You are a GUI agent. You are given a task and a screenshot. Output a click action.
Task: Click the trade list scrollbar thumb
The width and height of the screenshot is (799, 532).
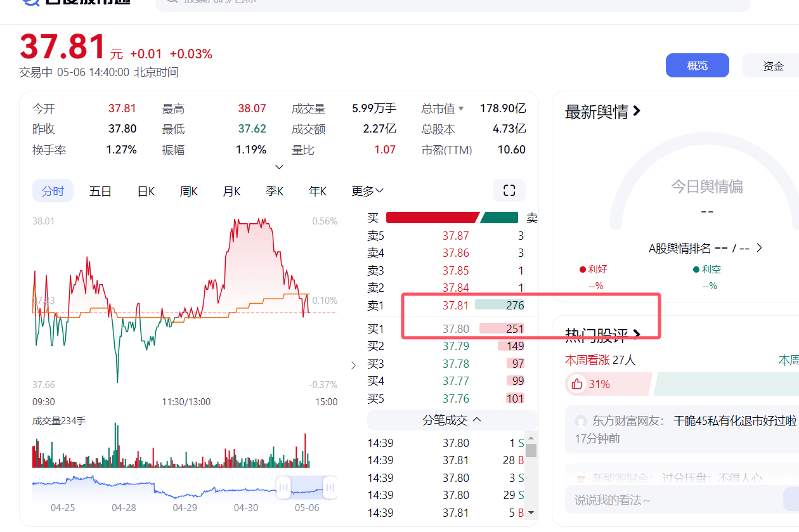tap(531, 450)
